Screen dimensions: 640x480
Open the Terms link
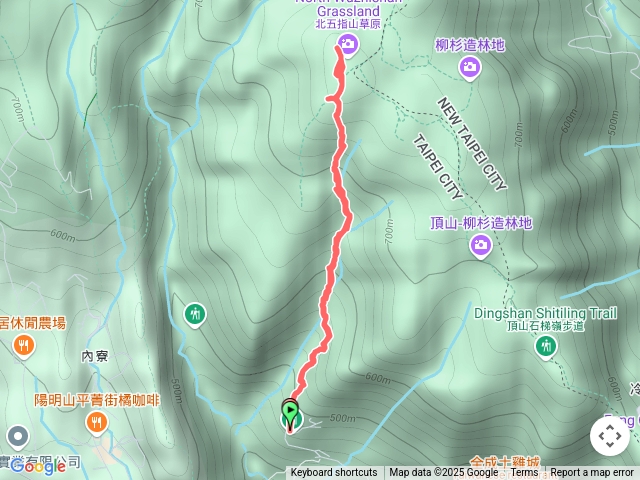point(524,473)
